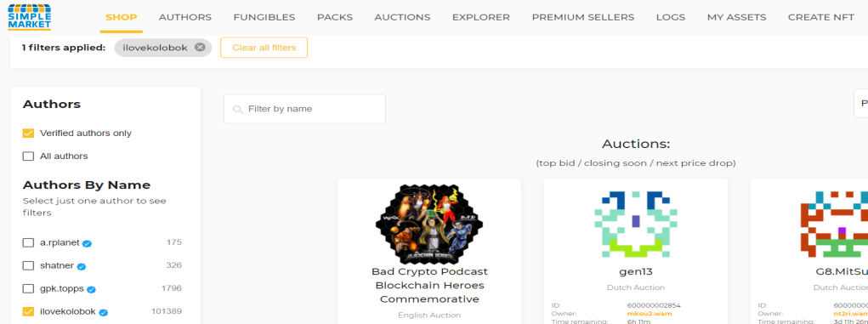
Task: Remove the ilovekolobok filter chip
Action: click(200, 48)
